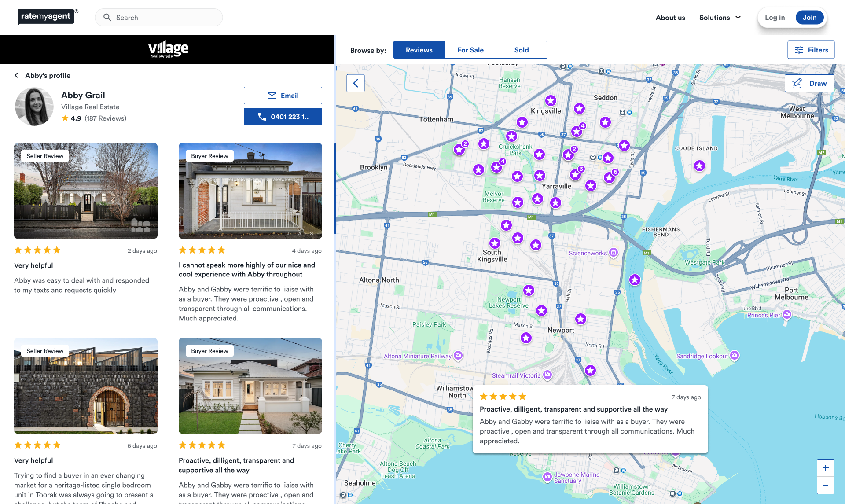Click the Sandridge Lookout marker
Image resolution: width=845 pixels, height=504 pixels.
(734, 355)
